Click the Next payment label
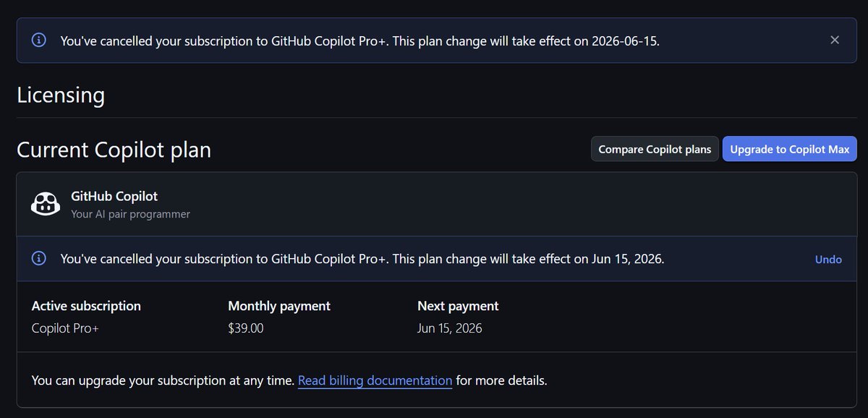Image resolution: width=868 pixels, height=418 pixels. 458,306
